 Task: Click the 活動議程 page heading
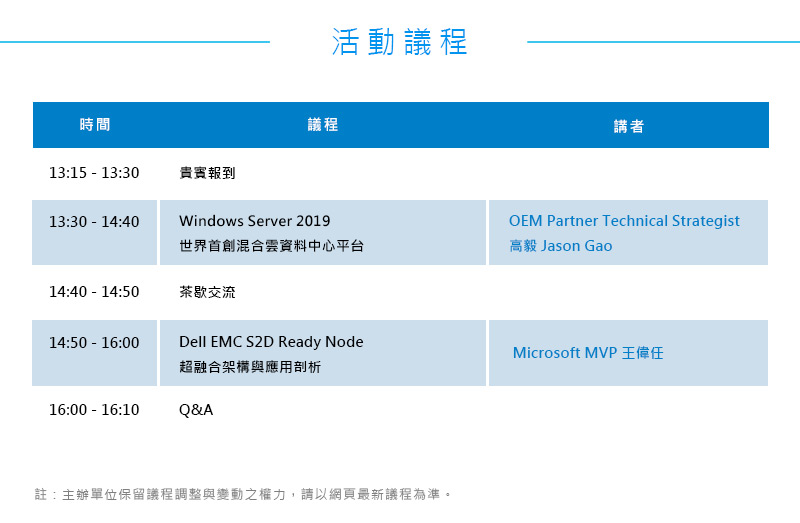coord(399,41)
